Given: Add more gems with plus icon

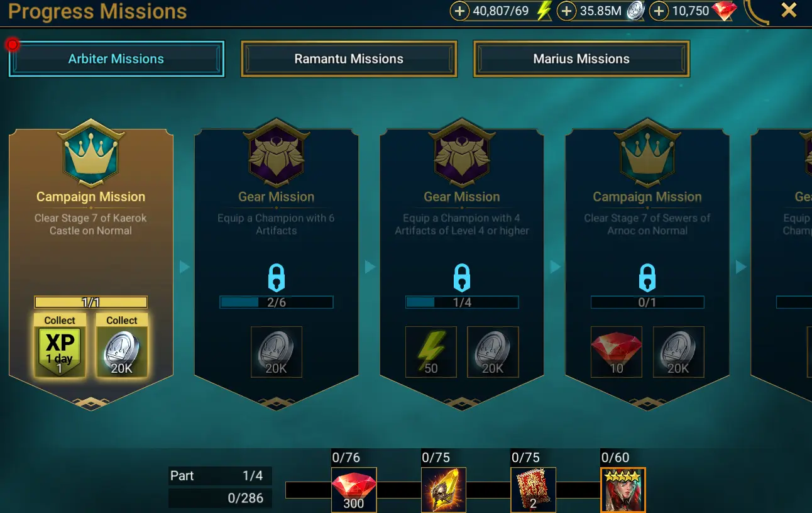Looking at the screenshot, I should click(659, 11).
